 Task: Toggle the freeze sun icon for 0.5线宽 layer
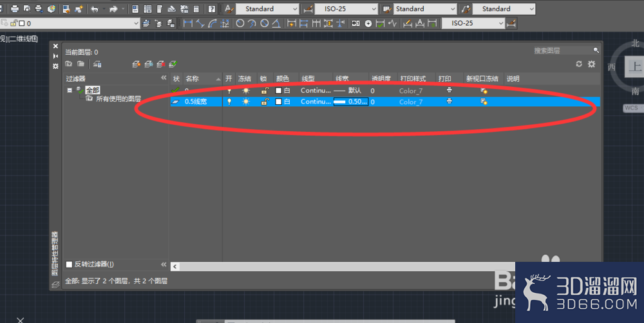245,102
